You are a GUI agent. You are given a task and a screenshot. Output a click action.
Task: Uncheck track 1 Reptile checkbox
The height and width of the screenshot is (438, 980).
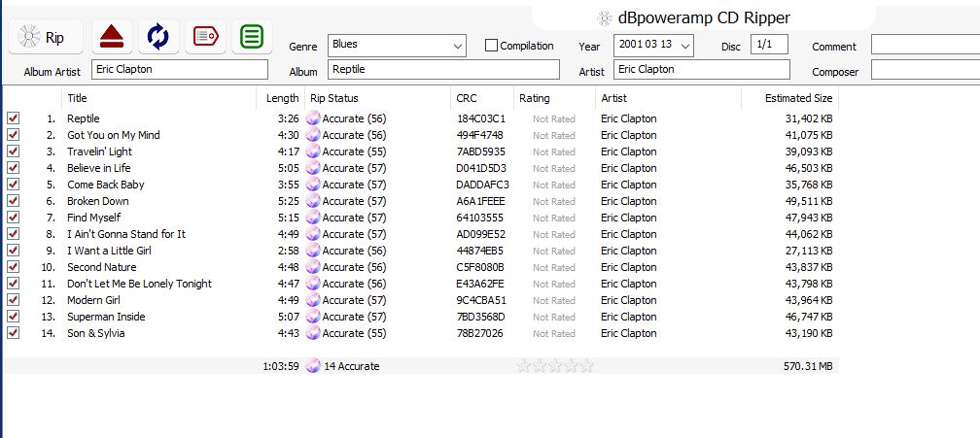point(14,118)
